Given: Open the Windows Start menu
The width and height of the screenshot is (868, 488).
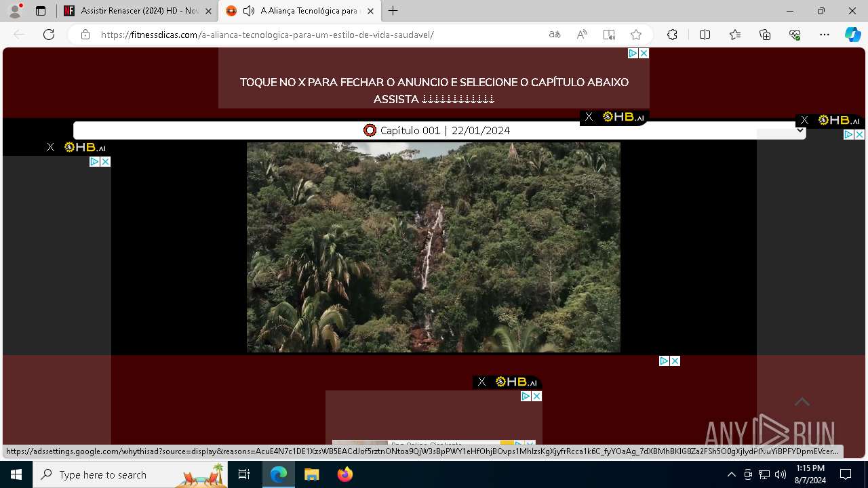Looking at the screenshot, I should coord(16,474).
